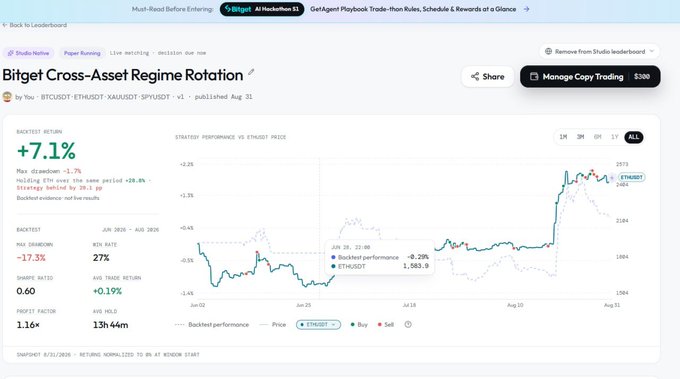The image size is (680, 379).
Task: Click the Paper Running status tag
Action: tap(82, 53)
